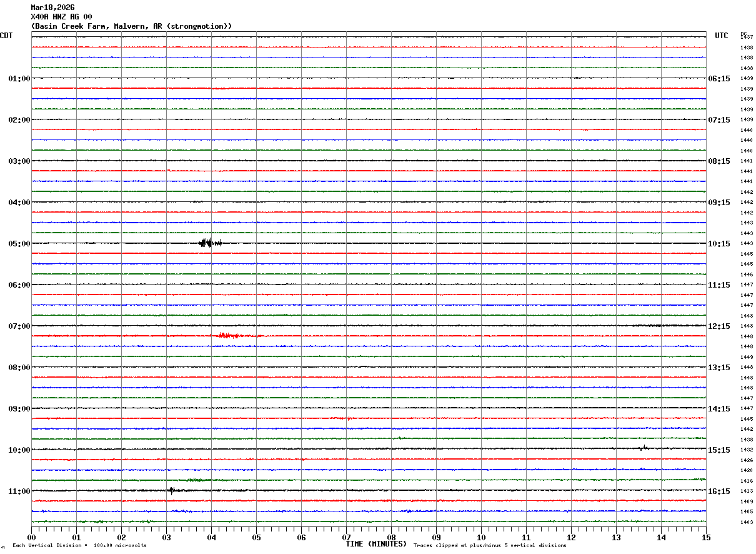The image size is (756, 554).
Task: Click the '10:15' UTC time label
Action: tap(719, 244)
